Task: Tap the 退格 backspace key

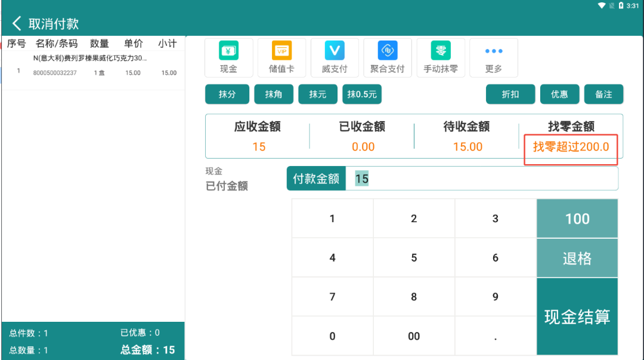Action: [x=577, y=258]
